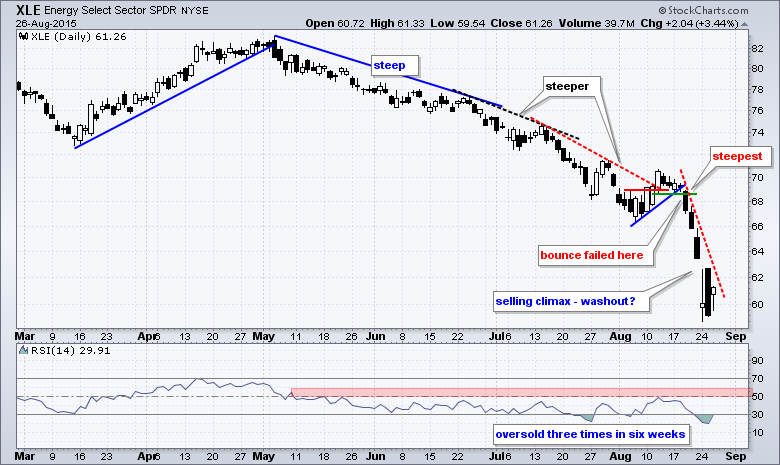Click the latest white candlestick near 61
Image resolution: width=780 pixels, height=465 pixels.
point(713,291)
